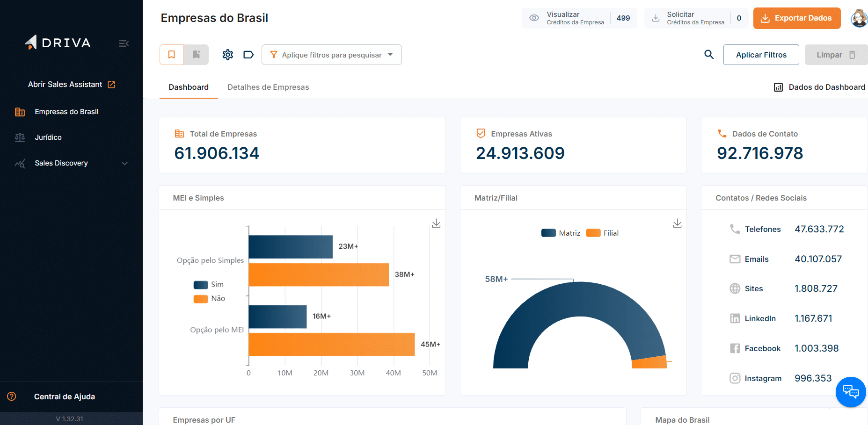The image size is (868, 425).
Task: Click the Visualizar eye icon
Action: 534,18
